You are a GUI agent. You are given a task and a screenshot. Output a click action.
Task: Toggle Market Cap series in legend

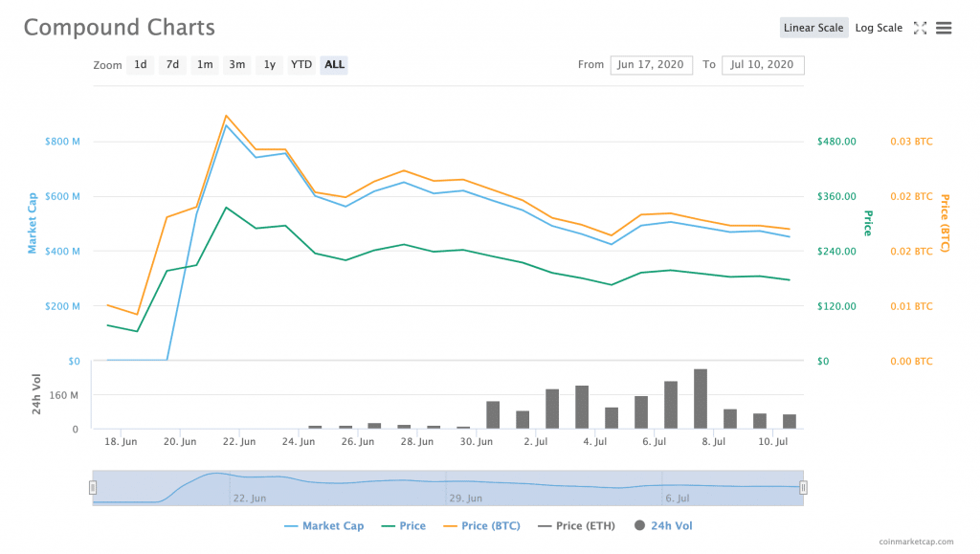click(325, 525)
